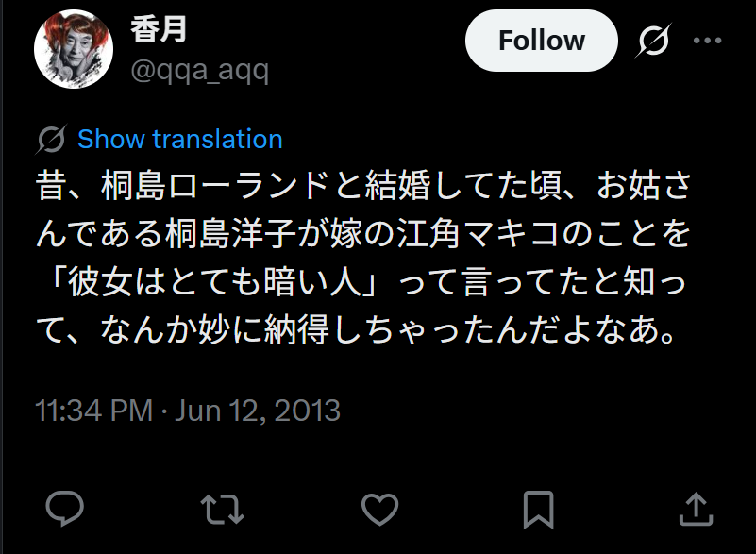Open the 香月 display name profile link
The width and height of the screenshot is (756, 554).
158,30
